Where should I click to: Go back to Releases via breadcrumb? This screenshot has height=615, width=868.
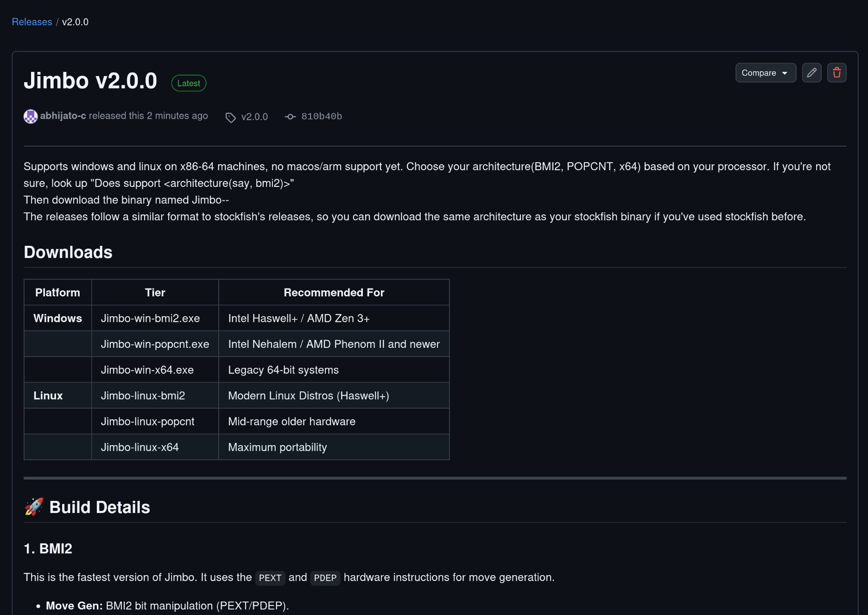pos(32,22)
